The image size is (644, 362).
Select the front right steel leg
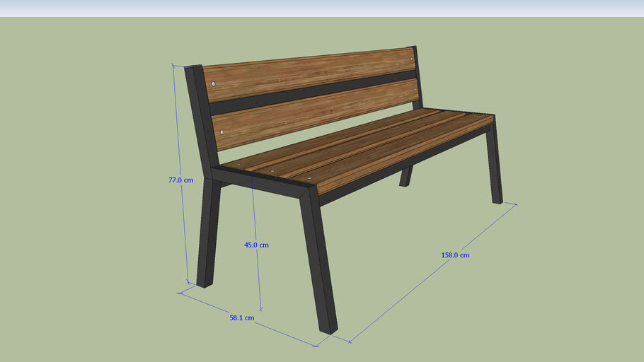point(495,163)
